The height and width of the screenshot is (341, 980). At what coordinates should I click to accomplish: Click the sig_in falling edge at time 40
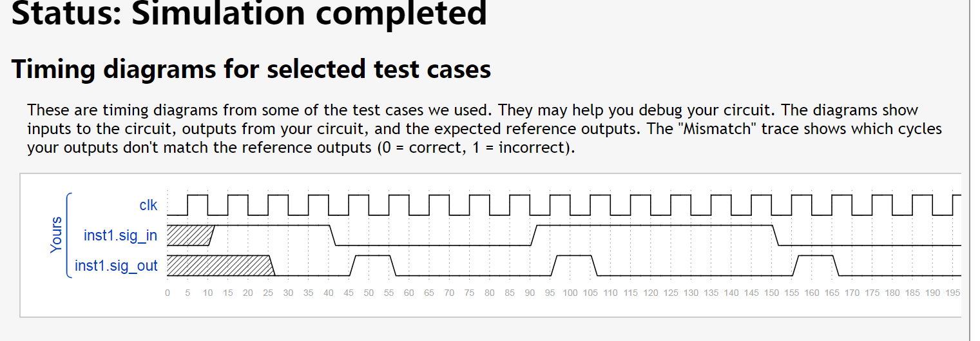pos(332,236)
